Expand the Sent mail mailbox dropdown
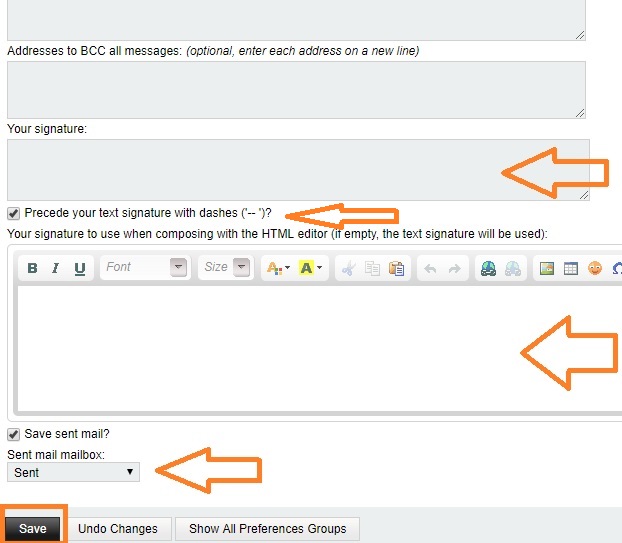The height and width of the screenshot is (543, 622). (73, 472)
